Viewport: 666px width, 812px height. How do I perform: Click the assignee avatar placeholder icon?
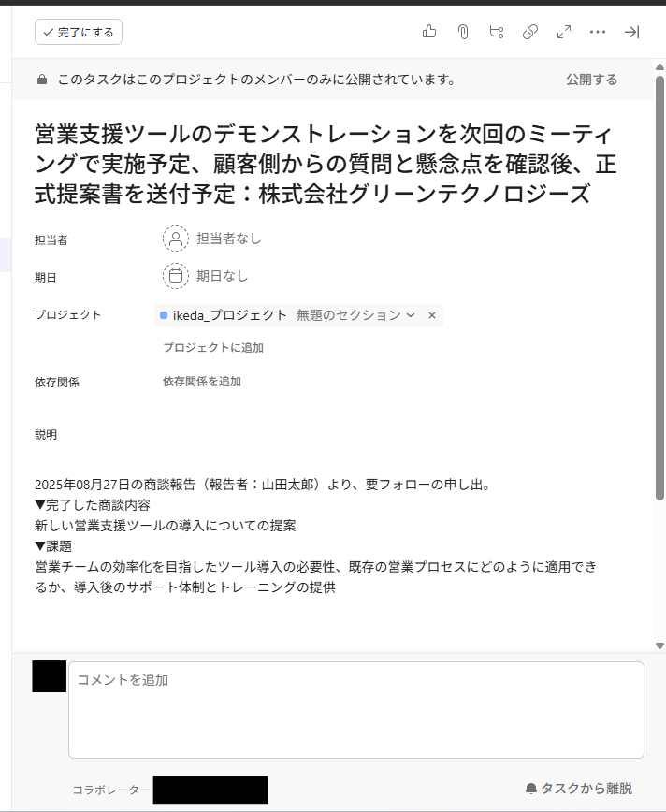pos(176,239)
